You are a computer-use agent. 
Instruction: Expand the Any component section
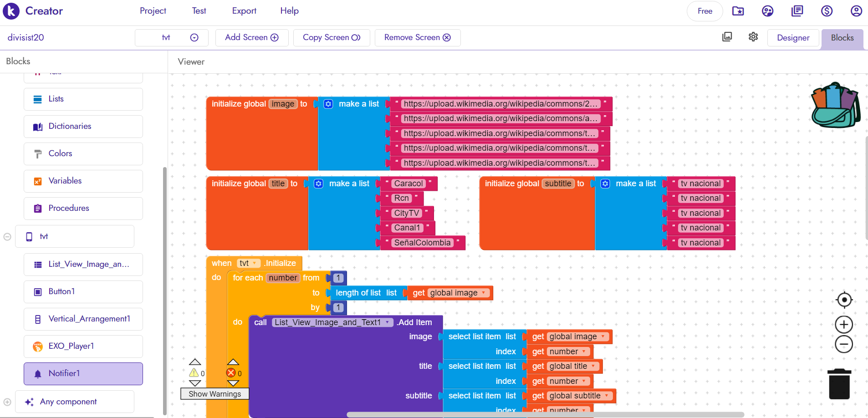7,402
